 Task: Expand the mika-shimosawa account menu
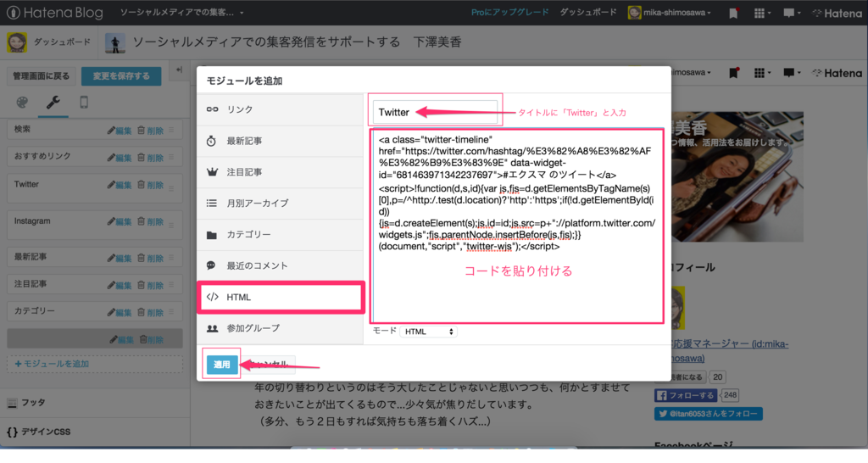tap(670, 12)
